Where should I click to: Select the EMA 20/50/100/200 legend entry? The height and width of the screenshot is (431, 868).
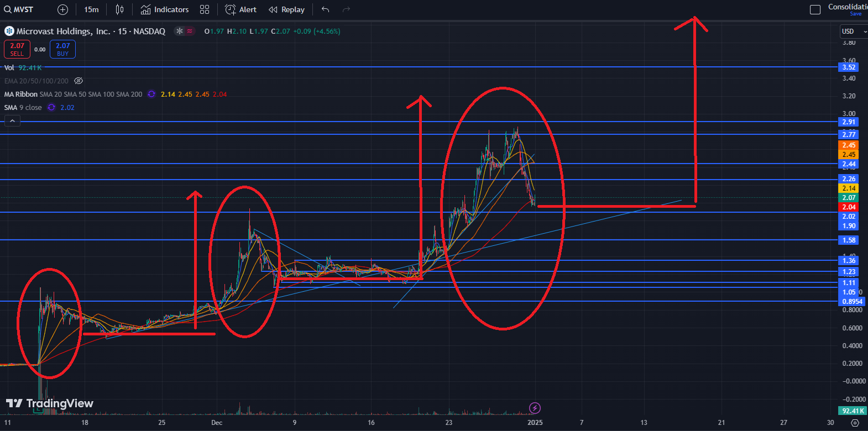[36, 81]
